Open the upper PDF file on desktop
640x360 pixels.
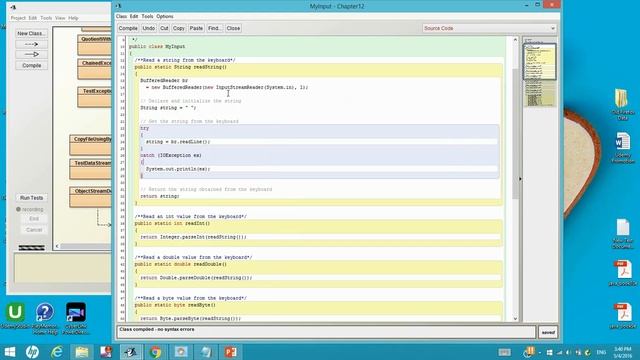point(622,273)
